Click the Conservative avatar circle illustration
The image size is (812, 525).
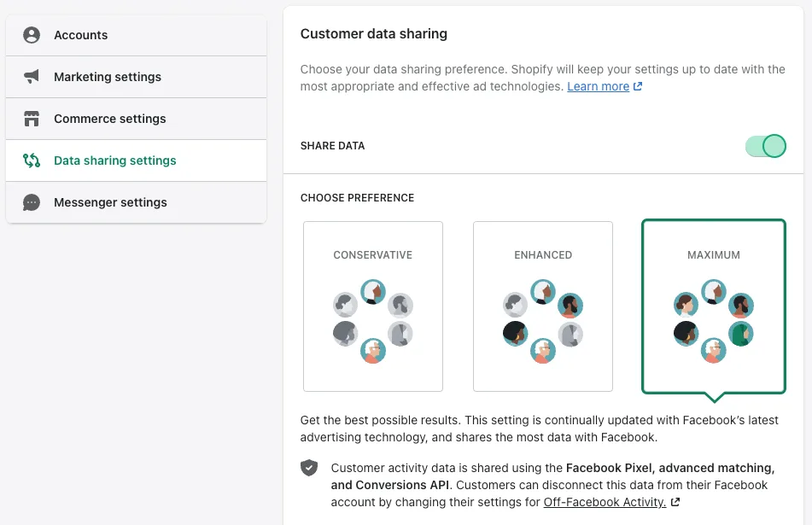click(x=373, y=321)
